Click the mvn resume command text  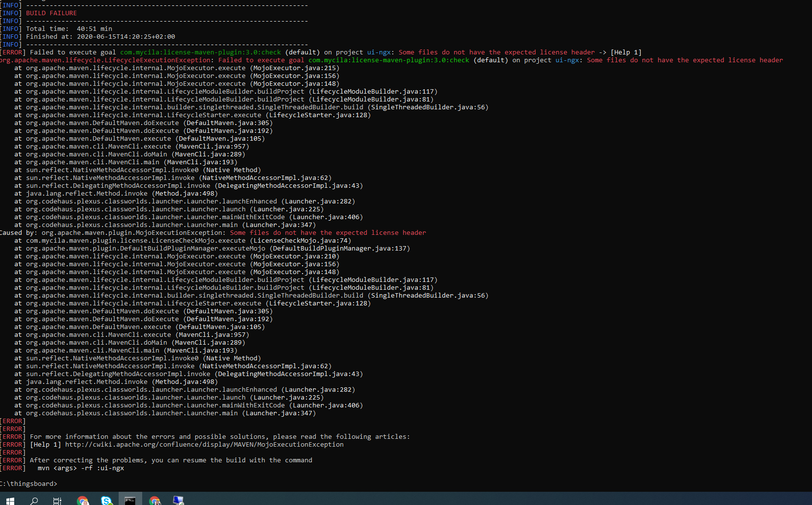click(x=79, y=468)
